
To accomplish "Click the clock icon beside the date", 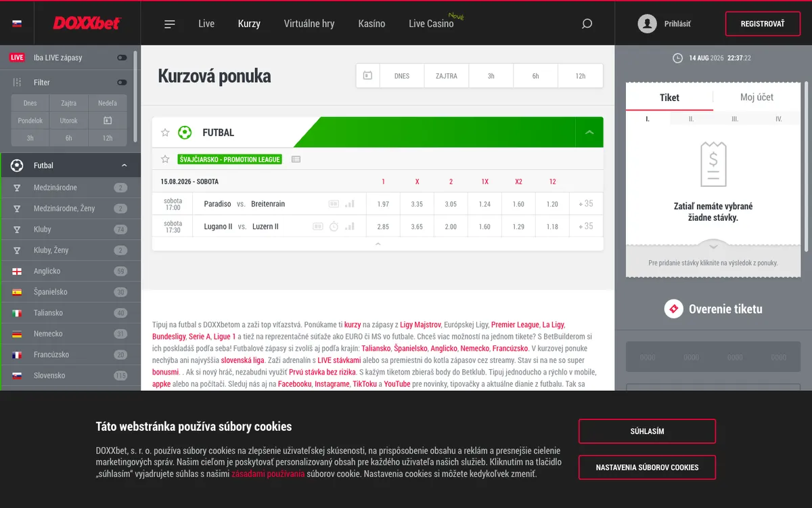I will tap(677, 58).
